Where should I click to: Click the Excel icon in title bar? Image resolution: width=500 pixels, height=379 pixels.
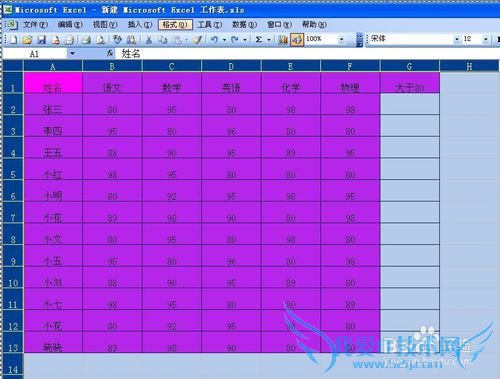pyautogui.click(x=8, y=9)
